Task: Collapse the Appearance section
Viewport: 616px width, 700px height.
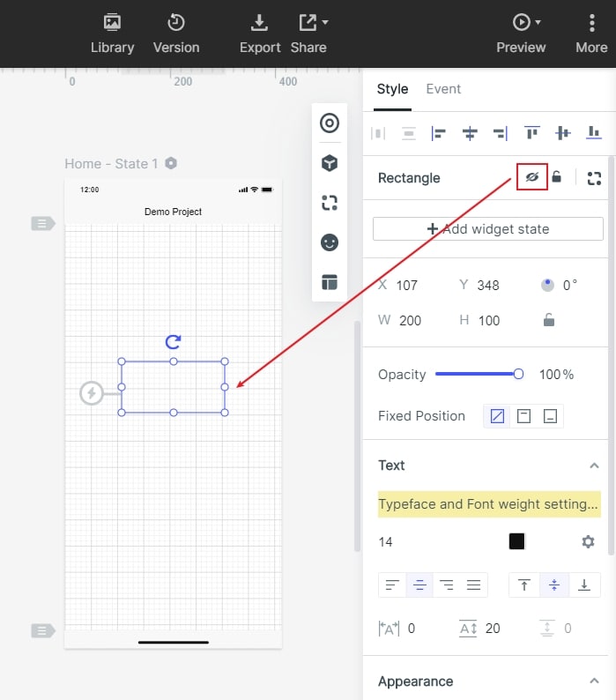Action: [594, 681]
